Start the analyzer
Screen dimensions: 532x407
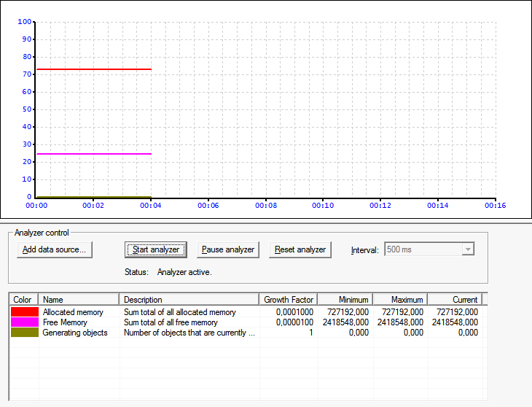tap(156, 250)
